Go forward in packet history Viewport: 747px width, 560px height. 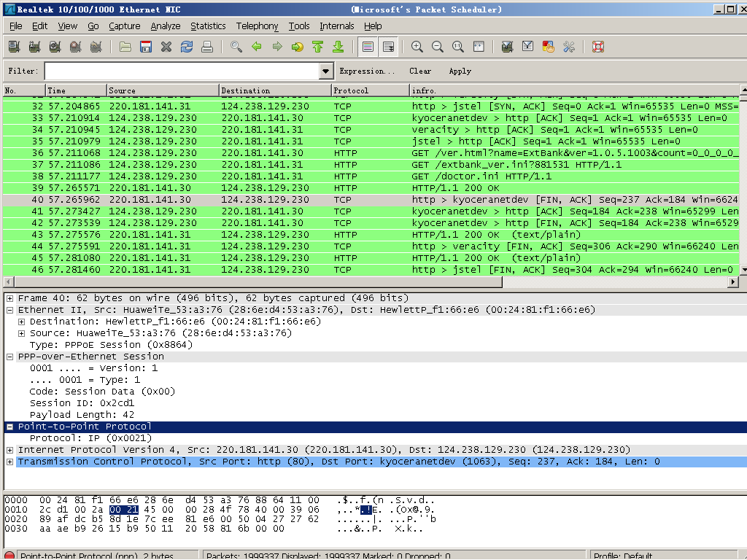(277, 47)
